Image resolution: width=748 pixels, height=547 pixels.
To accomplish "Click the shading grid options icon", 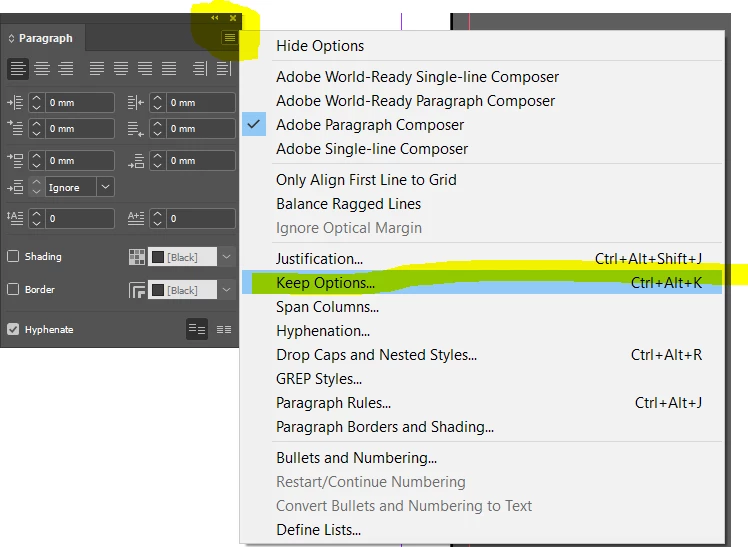I will tap(137, 257).
